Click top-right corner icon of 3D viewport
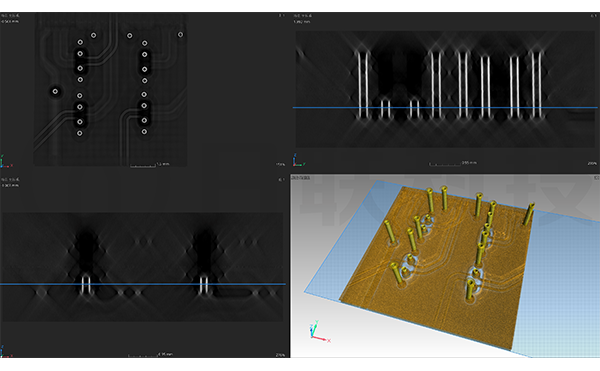 [x=596, y=178]
